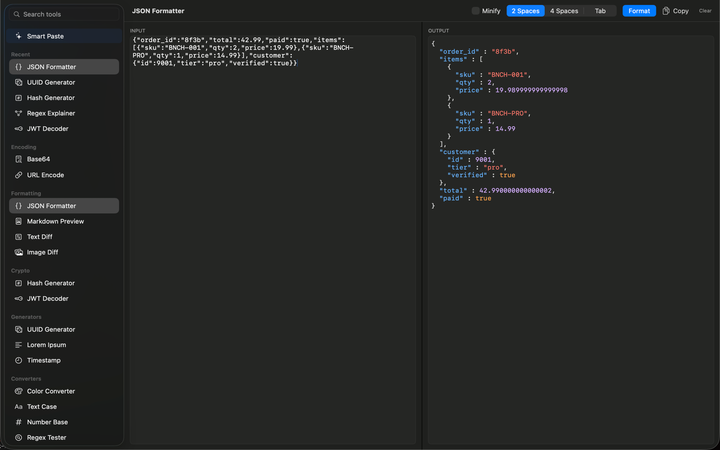Click the Markdown Preview icon
The width and height of the screenshot is (720, 450).
(18, 221)
